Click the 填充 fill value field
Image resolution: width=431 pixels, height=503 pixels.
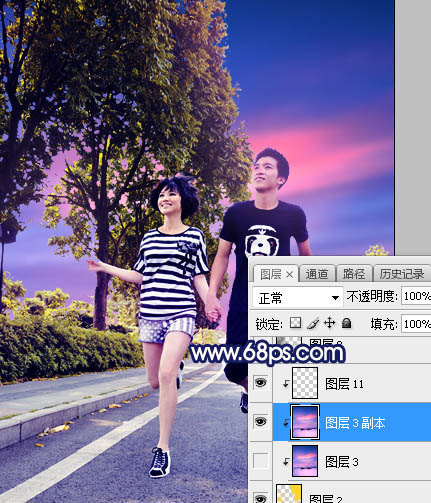tap(416, 324)
